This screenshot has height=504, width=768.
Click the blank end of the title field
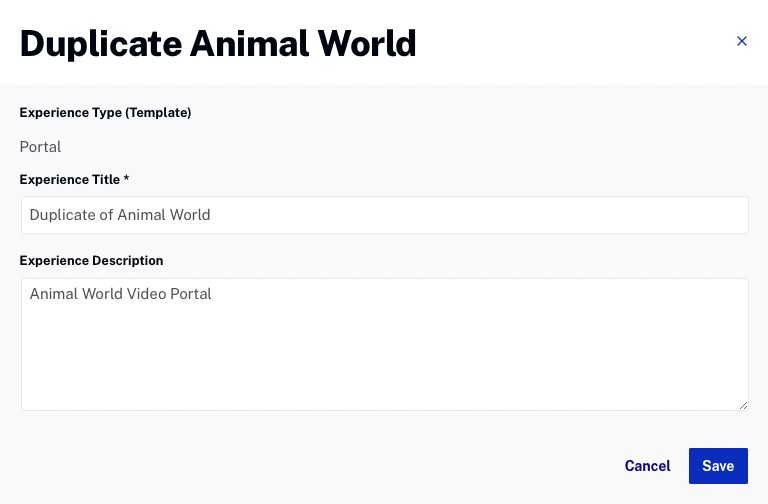(480, 215)
